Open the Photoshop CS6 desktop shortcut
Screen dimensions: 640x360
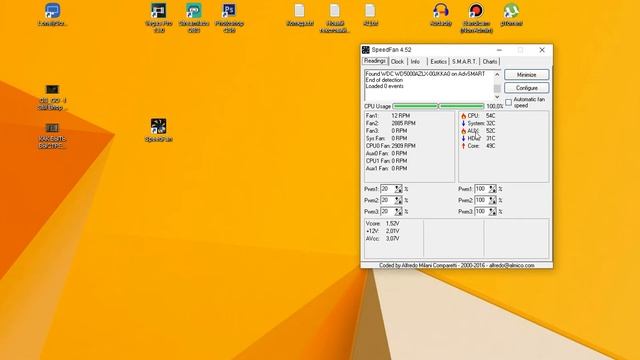pyautogui.click(x=229, y=18)
